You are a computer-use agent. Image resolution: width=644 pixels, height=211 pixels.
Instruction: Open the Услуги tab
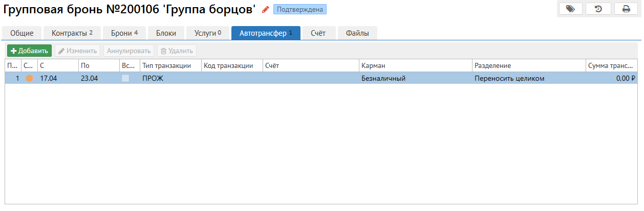tap(208, 33)
